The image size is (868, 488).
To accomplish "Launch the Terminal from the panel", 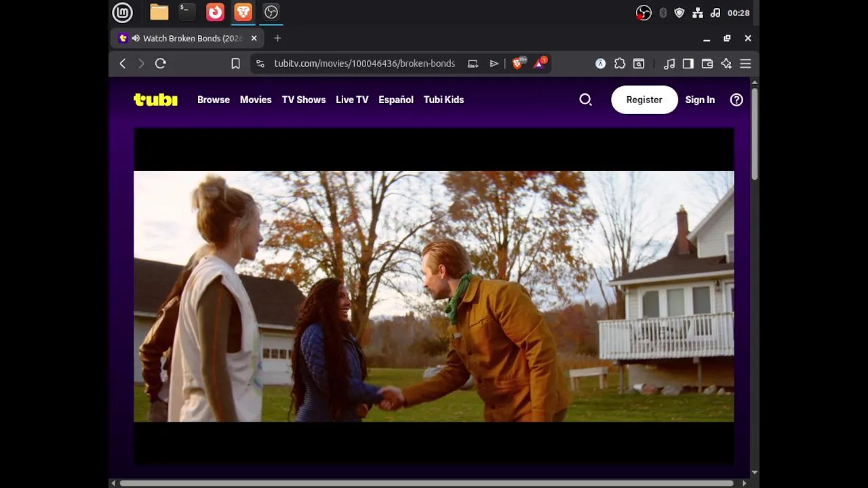I will [x=186, y=12].
